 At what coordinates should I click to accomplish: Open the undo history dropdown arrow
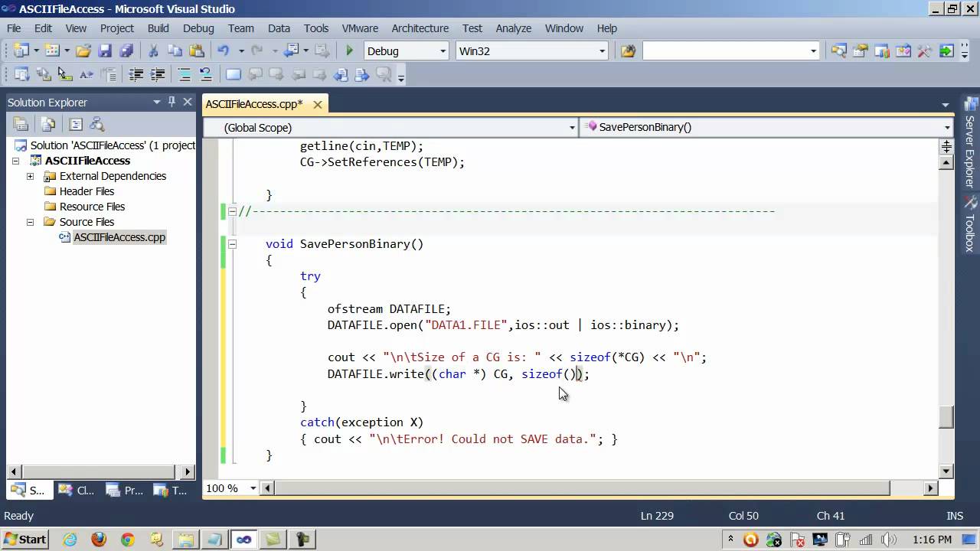click(241, 51)
